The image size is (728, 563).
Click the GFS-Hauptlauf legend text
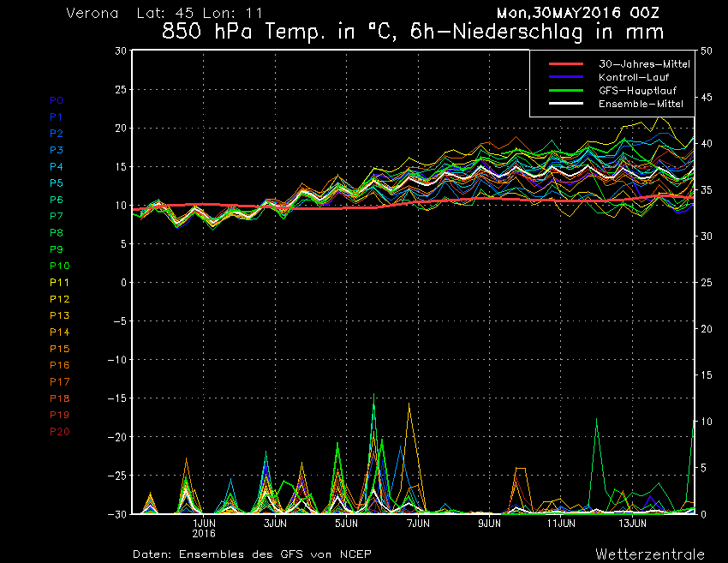tap(637, 91)
